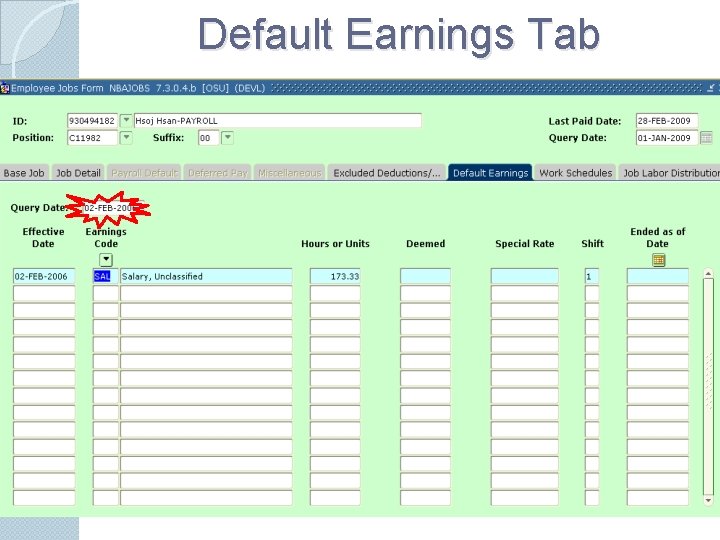Click the window control in title bar

pos(711,88)
